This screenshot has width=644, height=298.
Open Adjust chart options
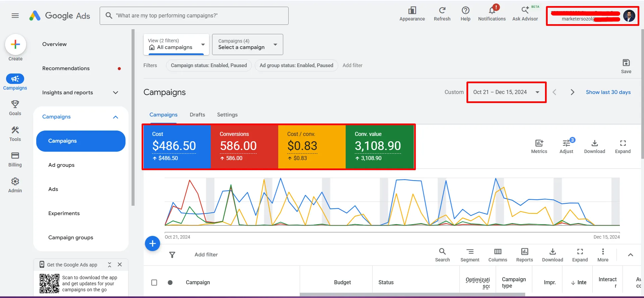click(x=566, y=146)
